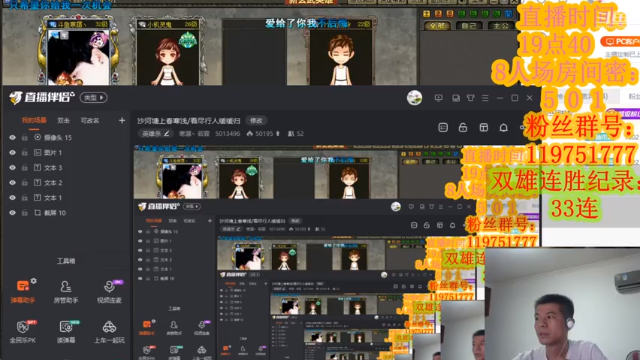Click the 小机灵鬼 player card in game
Image resolution: width=640 pixels, height=360 pixels.
click(167, 52)
